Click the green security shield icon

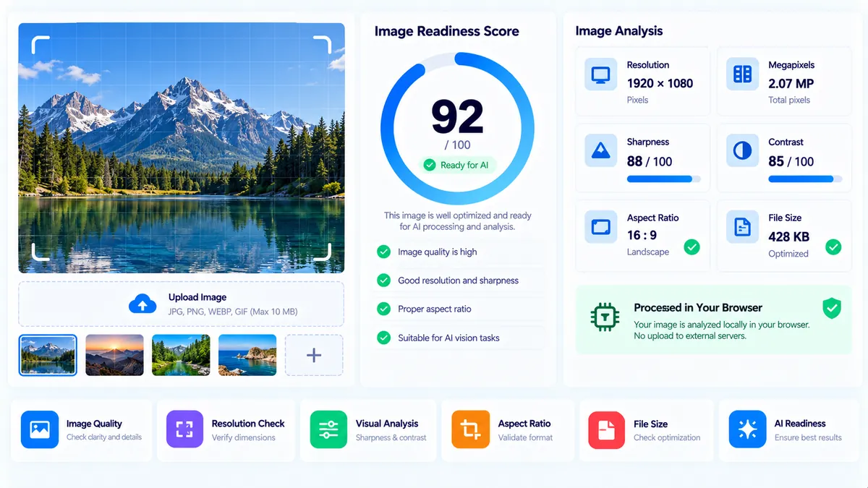(832, 309)
